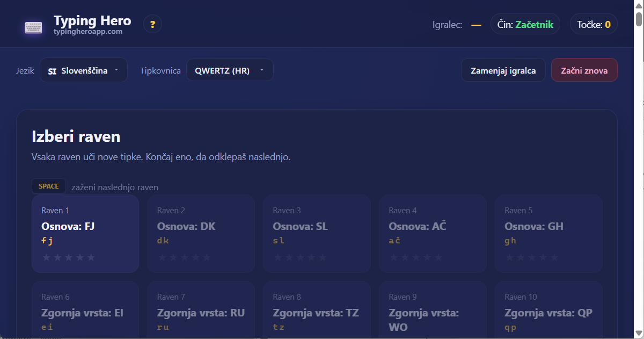
Task: Select Raven 7 Zgornja vrsta: RU card
Action: [x=201, y=310]
